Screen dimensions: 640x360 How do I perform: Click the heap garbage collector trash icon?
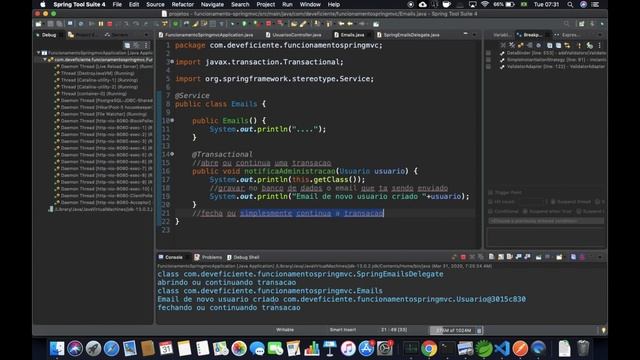(x=479, y=330)
